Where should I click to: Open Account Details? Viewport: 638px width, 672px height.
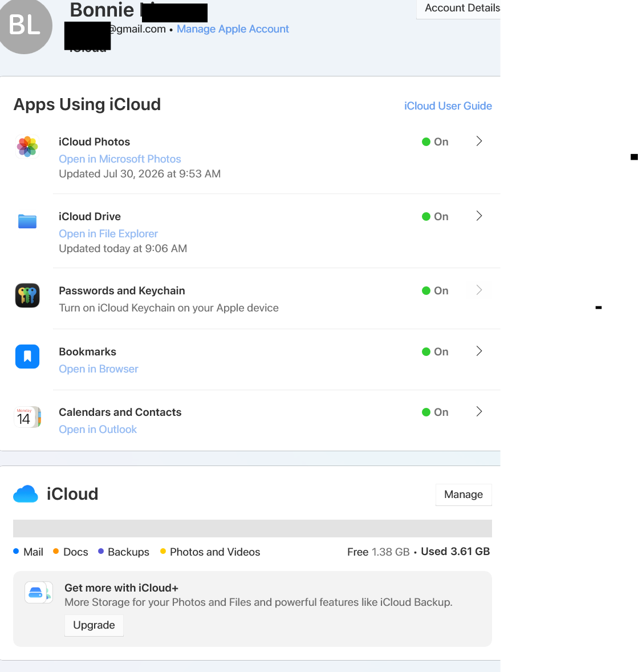(x=458, y=9)
